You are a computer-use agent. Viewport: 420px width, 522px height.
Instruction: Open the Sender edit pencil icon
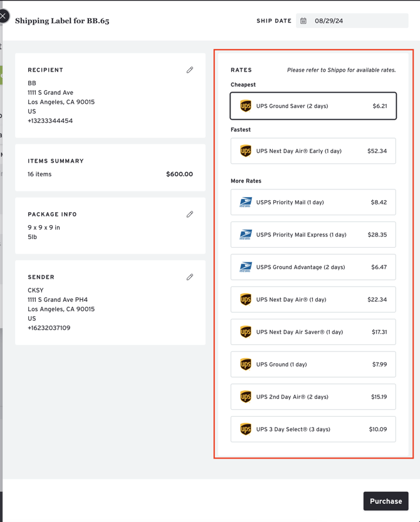[x=190, y=277]
